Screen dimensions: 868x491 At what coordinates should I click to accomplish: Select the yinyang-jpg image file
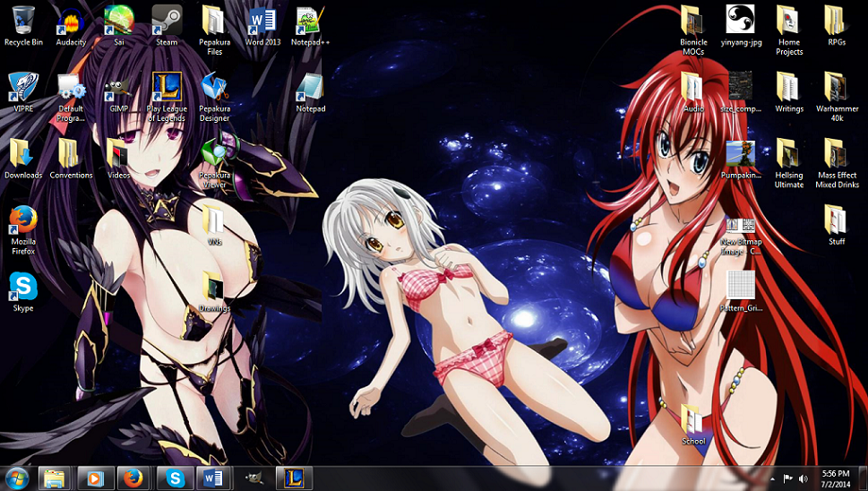click(x=740, y=22)
